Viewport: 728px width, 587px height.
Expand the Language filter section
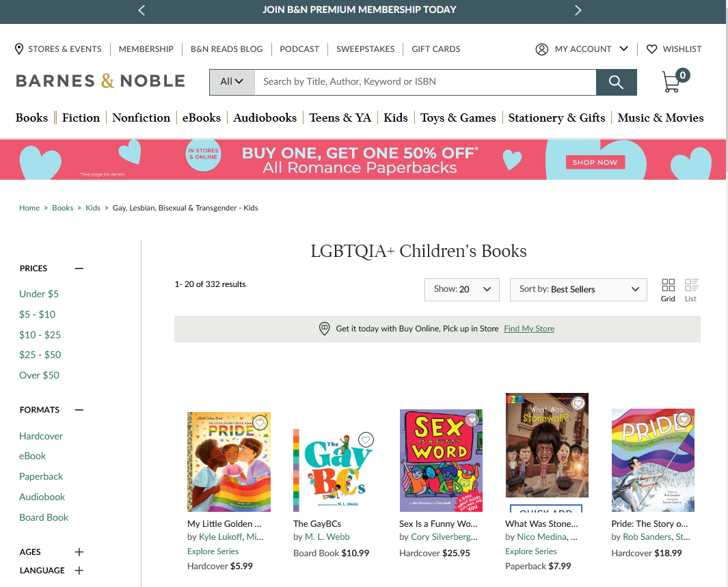[x=79, y=571]
